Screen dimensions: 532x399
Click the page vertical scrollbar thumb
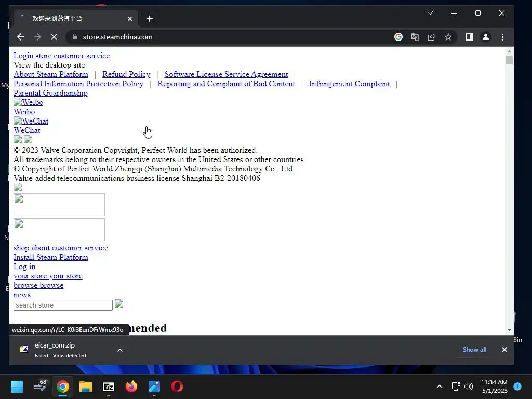(509, 60)
